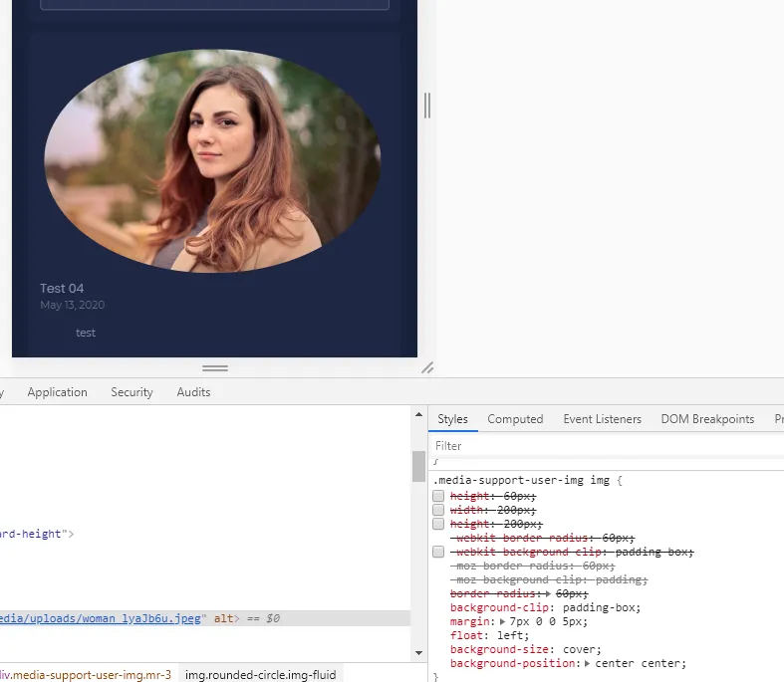Click the 'center center' position value
The image size is (784, 682).
tap(638, 663)
